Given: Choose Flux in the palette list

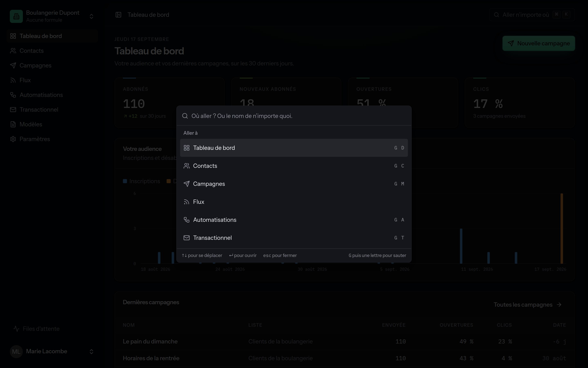Looking at the screenshot, I should click(x=294, y=202).
